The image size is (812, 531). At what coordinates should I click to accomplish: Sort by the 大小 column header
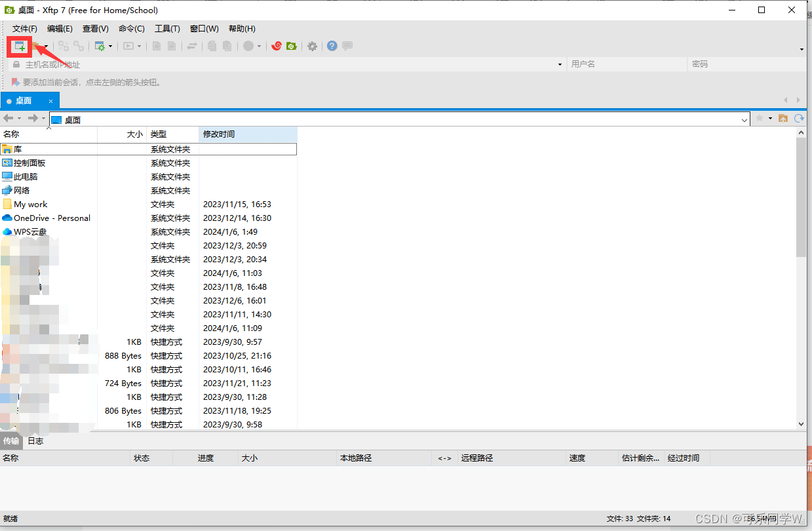tap(122, 134)
